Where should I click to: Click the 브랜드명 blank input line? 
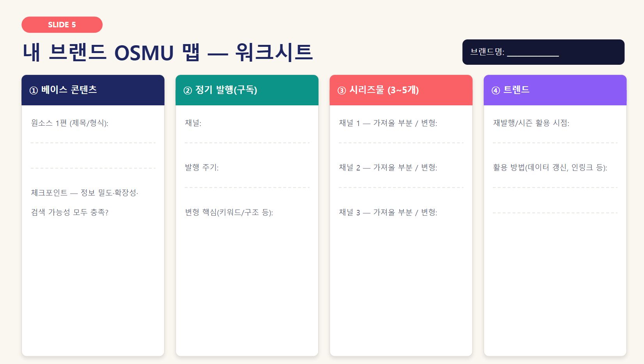pyautogui.click(x=533, y=55)
